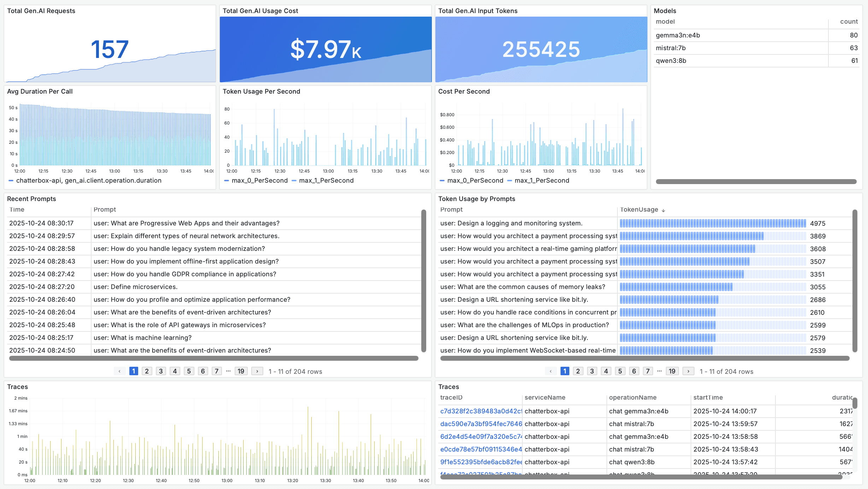Go to previous page in Recent Prompts
Screen dimensions: 868x489
[119, 371]
